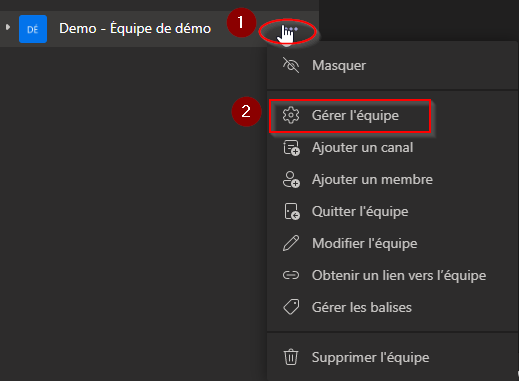The image size is (519, 381).
Task: Click the add member person icon
Action: click(291, 180)
